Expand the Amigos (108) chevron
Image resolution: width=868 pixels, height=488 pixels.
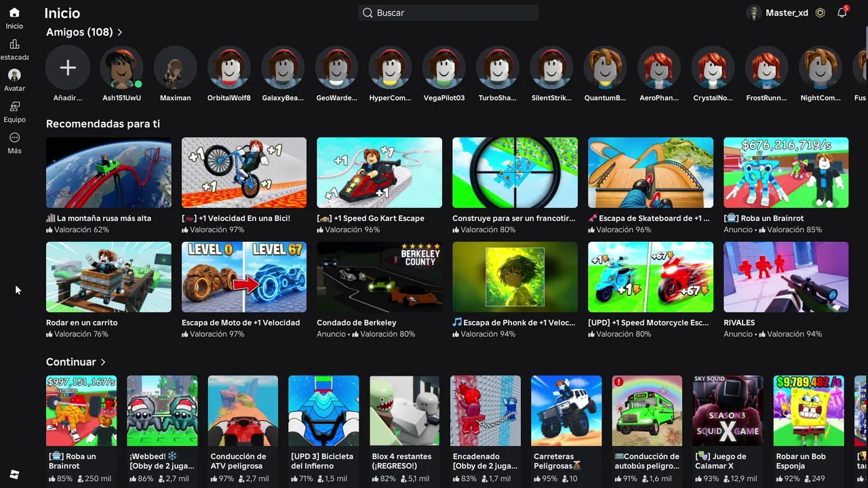120,33
